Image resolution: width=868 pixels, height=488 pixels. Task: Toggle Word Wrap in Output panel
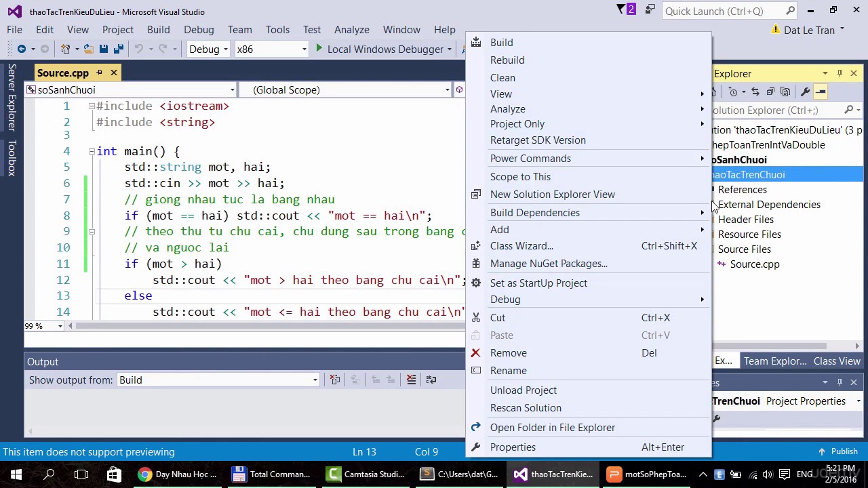[x=431, y=380]
